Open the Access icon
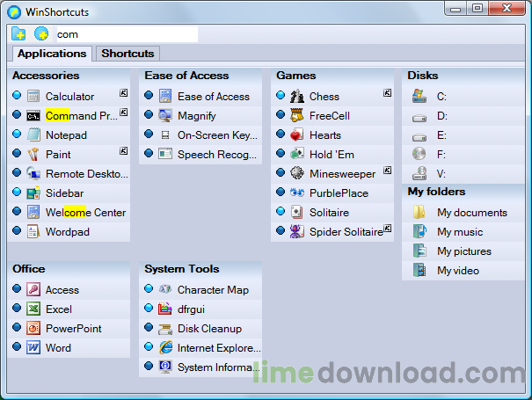Image resolution: width=532 pixels, height=400 pixels. 33,290
